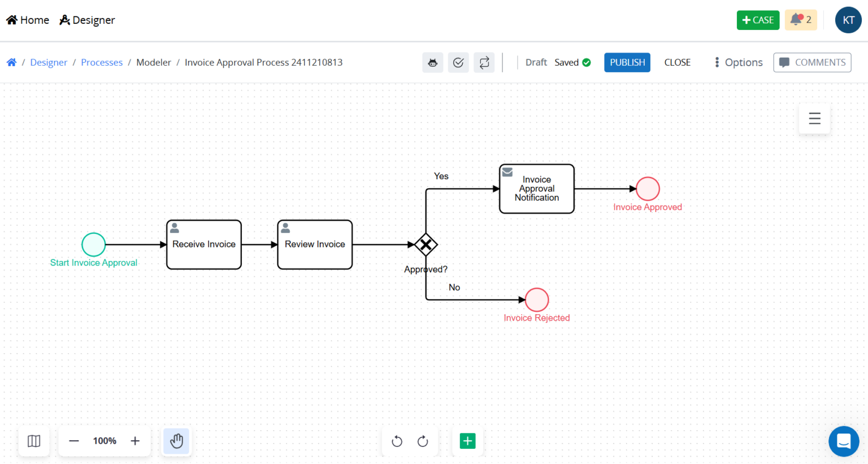The width and height of the screenshot is (868, 464).
Task: Select the Approved? exclusive gateway
Action: [426, 245]
